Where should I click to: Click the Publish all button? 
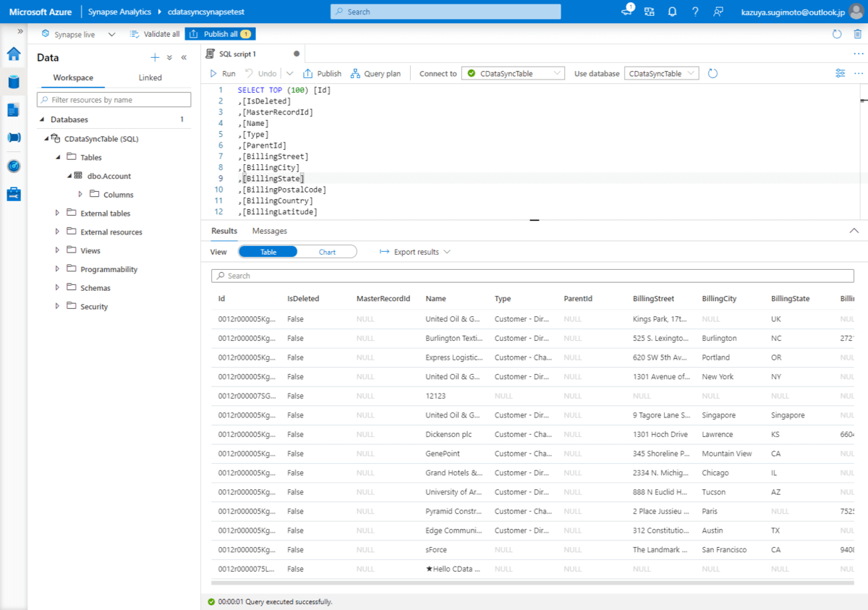(220, 34)
